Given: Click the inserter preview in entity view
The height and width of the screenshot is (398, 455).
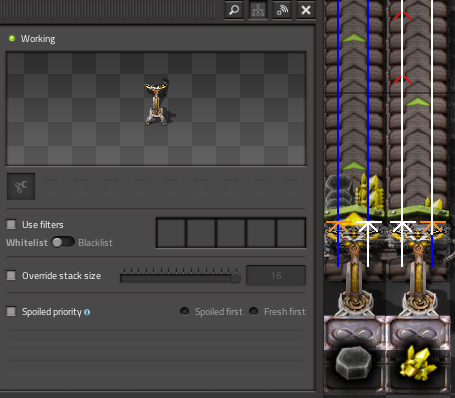Looking at the screenshot, I should (x=157, y=102).
